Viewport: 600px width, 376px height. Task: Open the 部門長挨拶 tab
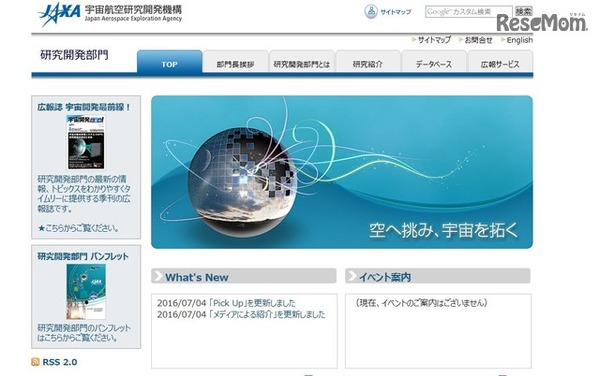(235, 62)
